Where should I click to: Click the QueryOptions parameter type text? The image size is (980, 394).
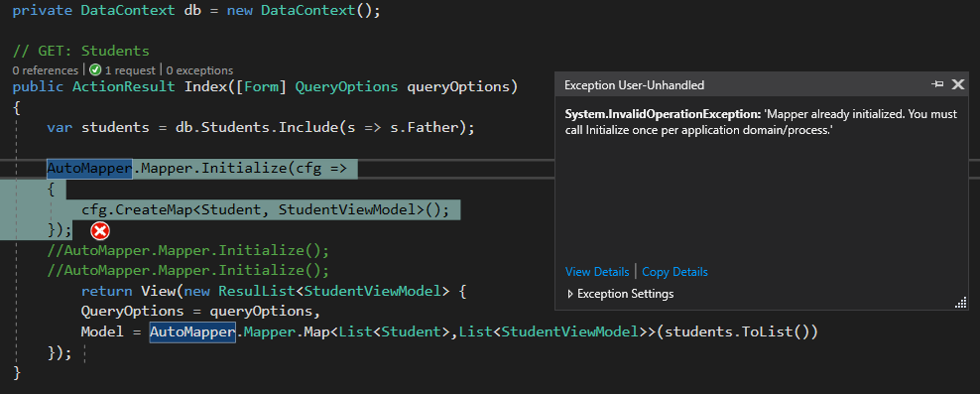[346, 87]
